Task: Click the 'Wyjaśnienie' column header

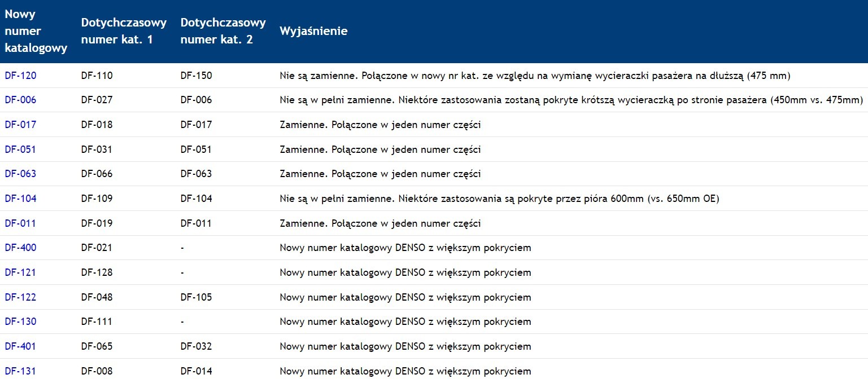Action: [313, 32]
